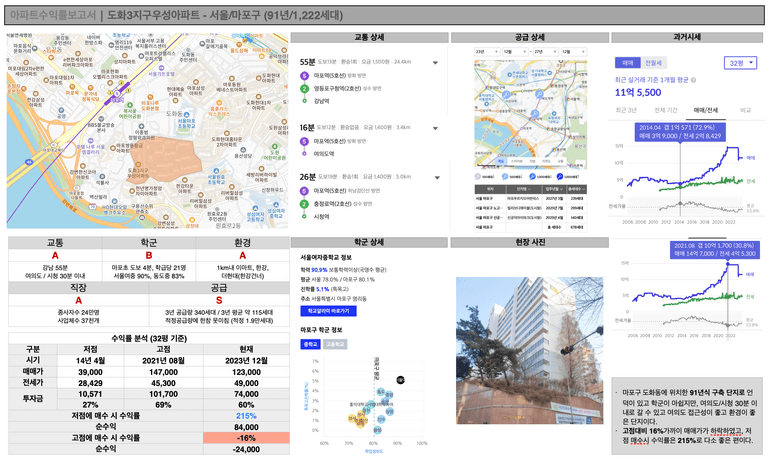Click the line 5 icon in the 55분 route
769x459 pixels.
(305, 76)
